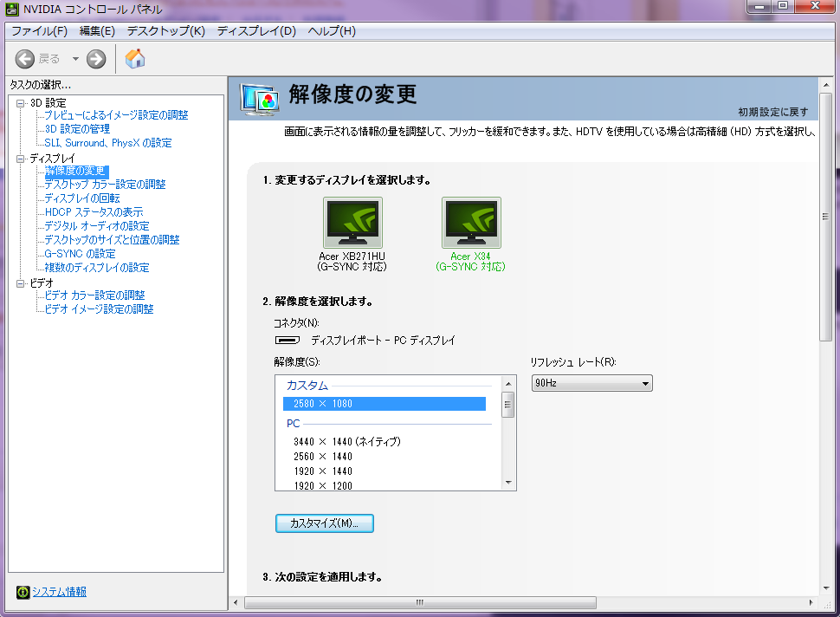Select the Acer XB271HU display icon
This screenshot has height=617, width=840.
[x=352, y=223]
